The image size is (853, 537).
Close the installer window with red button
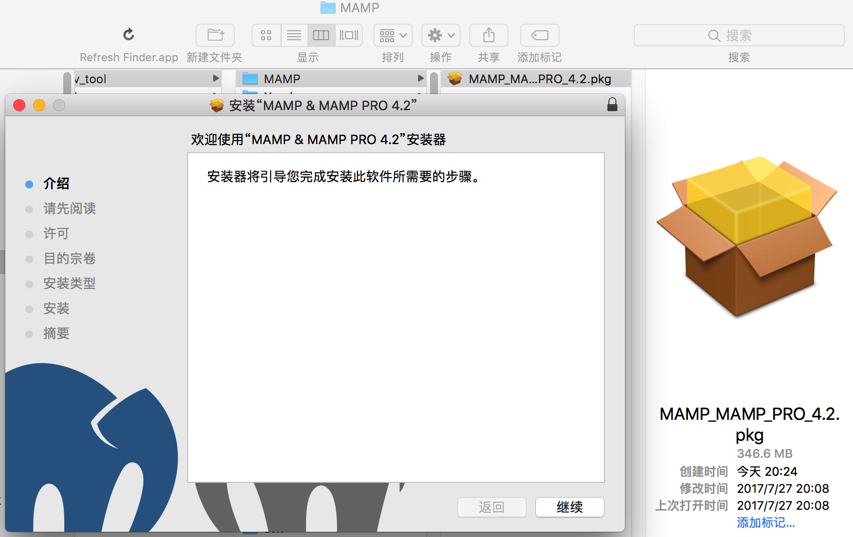(x=19, y=105)
